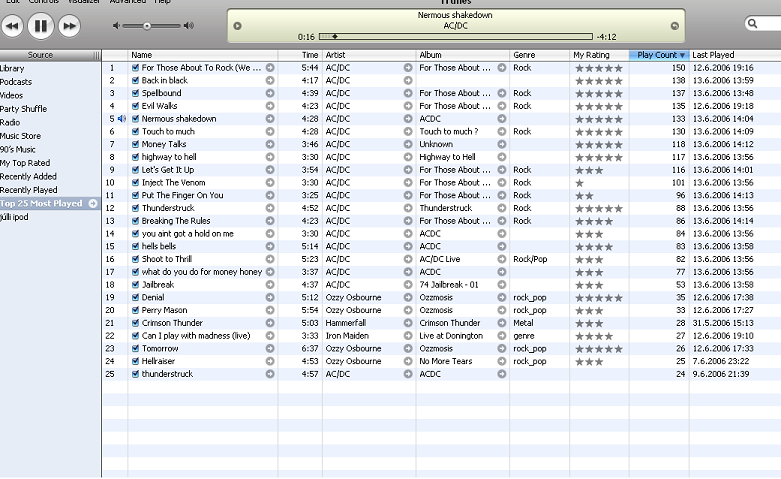The width and height of the screenshot is (781, 479).
Task: Sort by the Play Count column header
Action: pos(658,55)
